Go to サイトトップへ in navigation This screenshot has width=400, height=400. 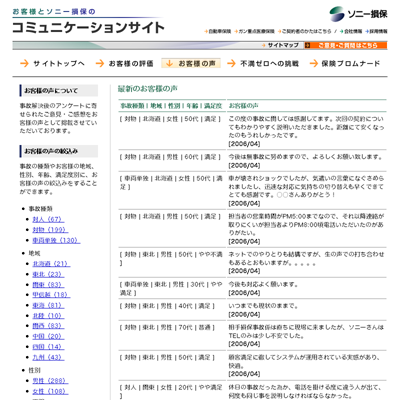click(x=52, y=63)
